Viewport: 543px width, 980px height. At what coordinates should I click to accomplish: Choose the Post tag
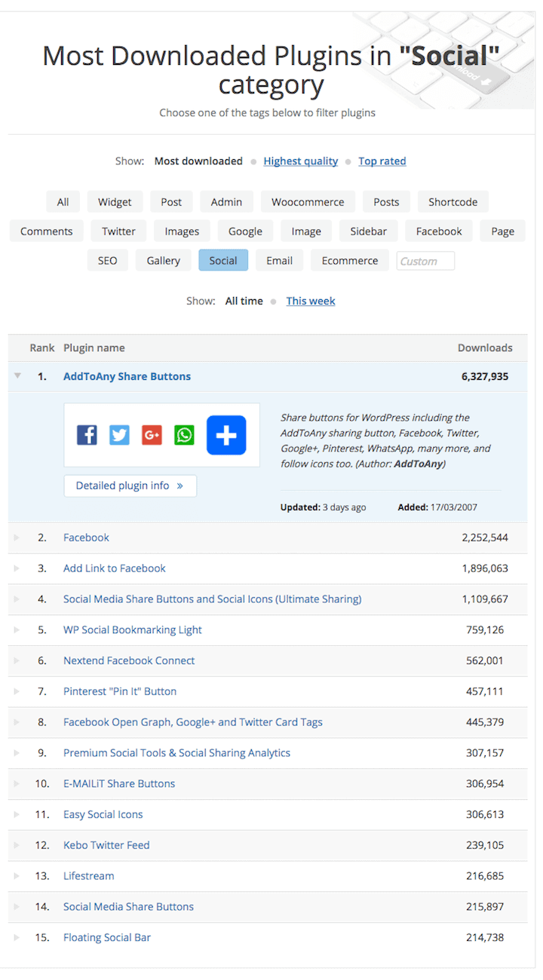click(x=171, y=202)
